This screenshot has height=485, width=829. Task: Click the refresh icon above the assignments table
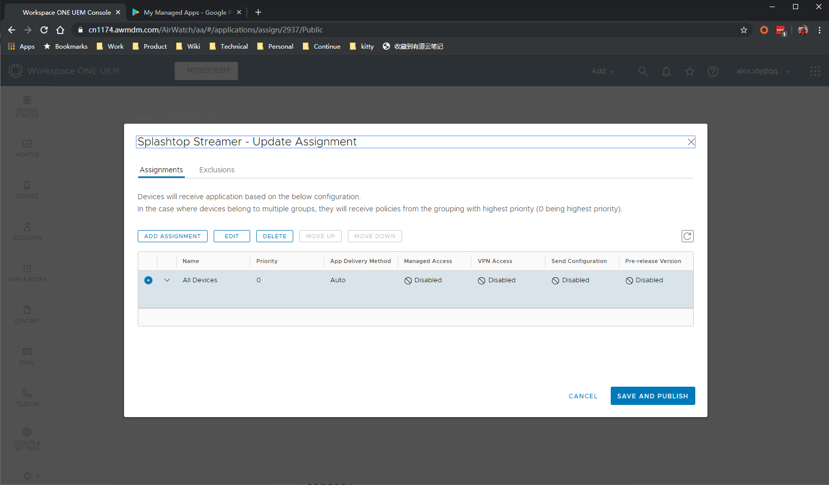tap(687, 236)
